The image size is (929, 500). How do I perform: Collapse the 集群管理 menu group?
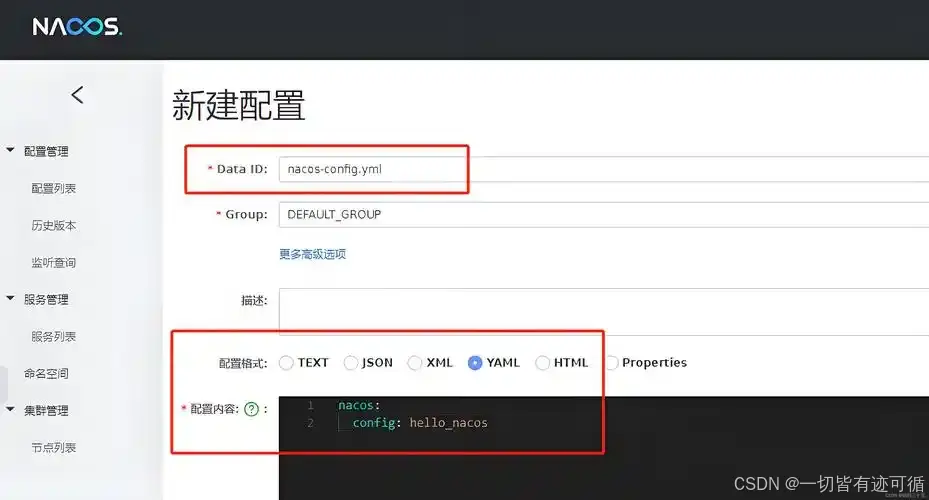(10, 409)
